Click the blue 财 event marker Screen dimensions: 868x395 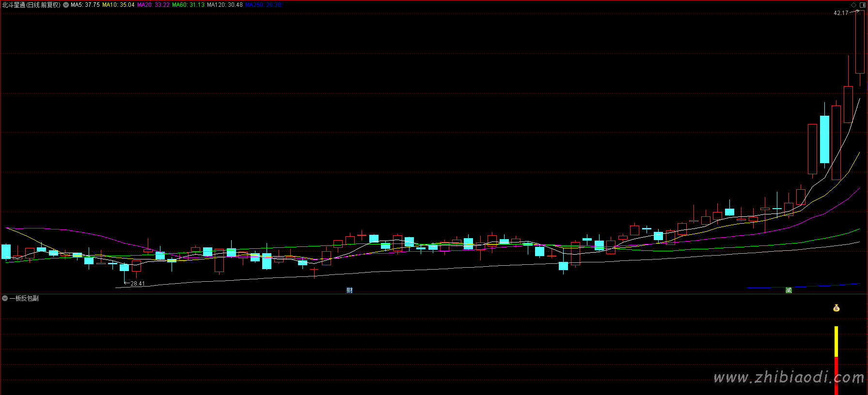click(x=349, y=290)
